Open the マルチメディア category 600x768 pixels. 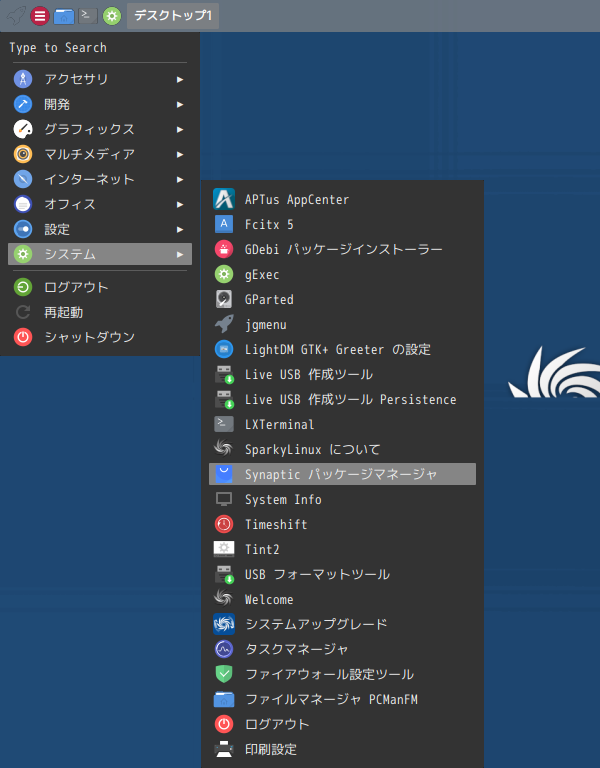[100, 154]
